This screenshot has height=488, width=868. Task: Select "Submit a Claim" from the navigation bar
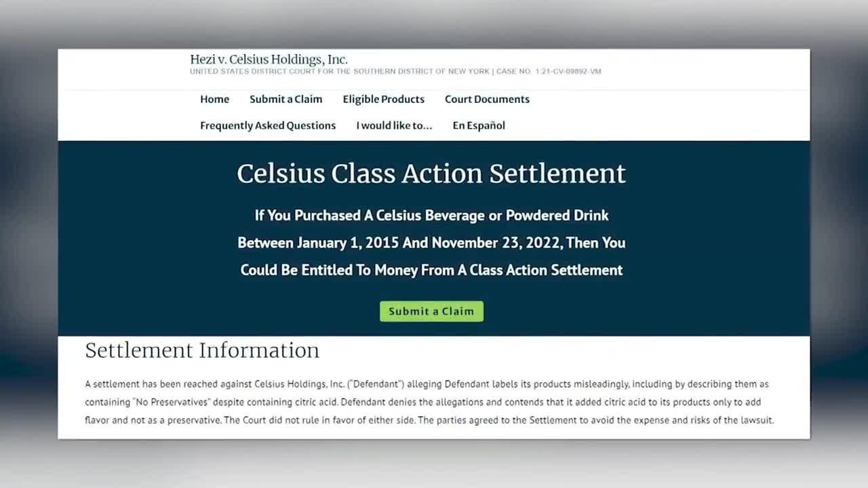coord(285,99)
